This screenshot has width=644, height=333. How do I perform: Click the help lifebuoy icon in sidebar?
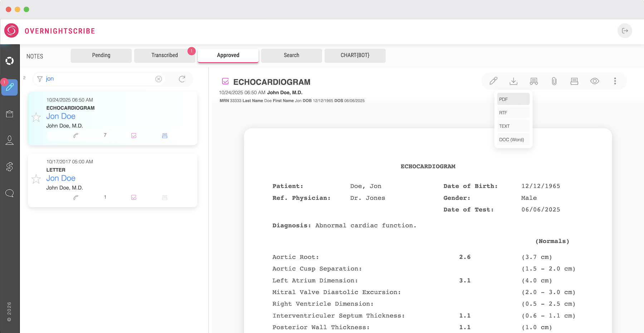tap(10, 61)
